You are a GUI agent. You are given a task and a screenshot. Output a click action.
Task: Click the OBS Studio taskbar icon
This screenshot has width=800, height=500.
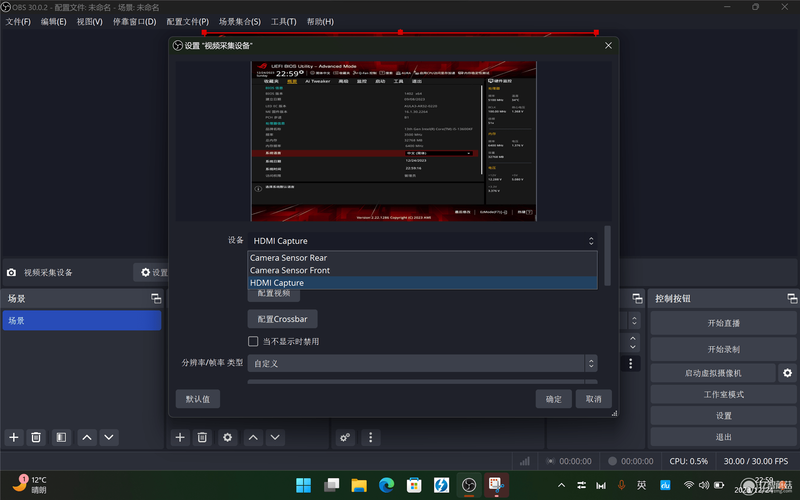[x=469, y=485]
